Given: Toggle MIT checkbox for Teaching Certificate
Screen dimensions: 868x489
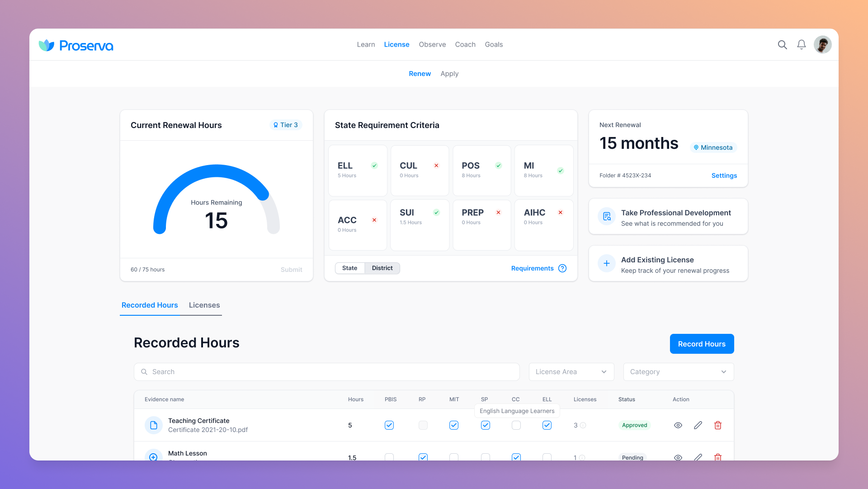Looking at the screenshot, I should click(454, 425).
